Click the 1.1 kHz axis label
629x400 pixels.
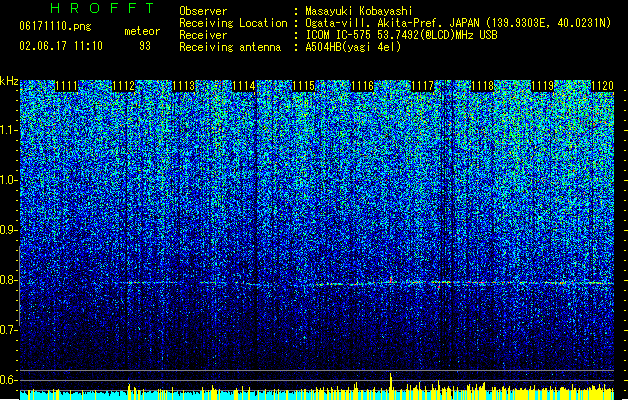[9, 130]
